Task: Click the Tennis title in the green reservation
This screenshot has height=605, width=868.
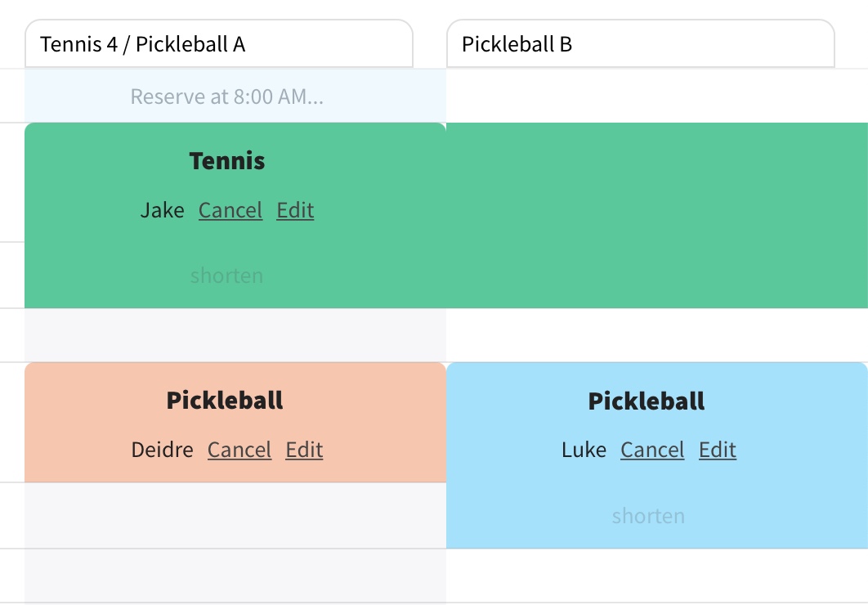Action: [x=227, y=161]
